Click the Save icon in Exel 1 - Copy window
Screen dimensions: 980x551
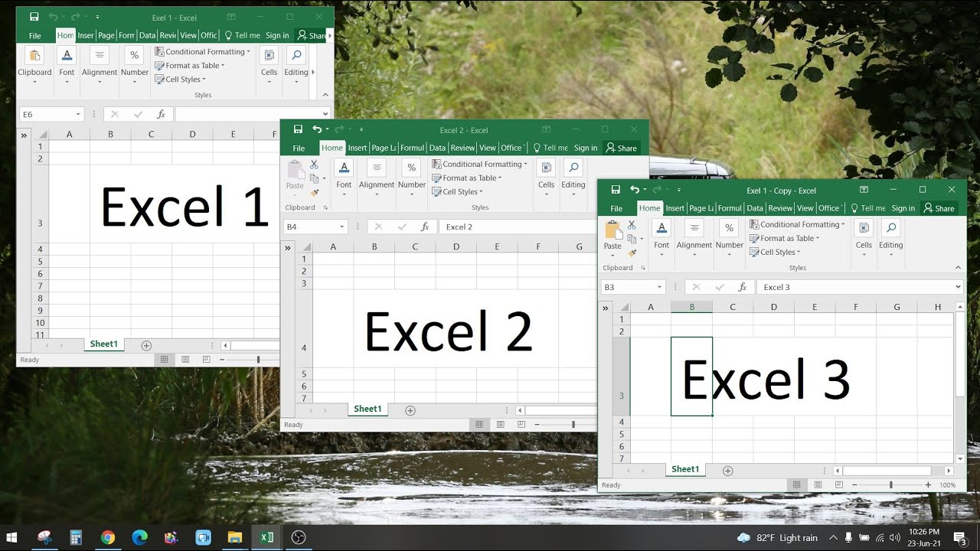click(615, 190)
